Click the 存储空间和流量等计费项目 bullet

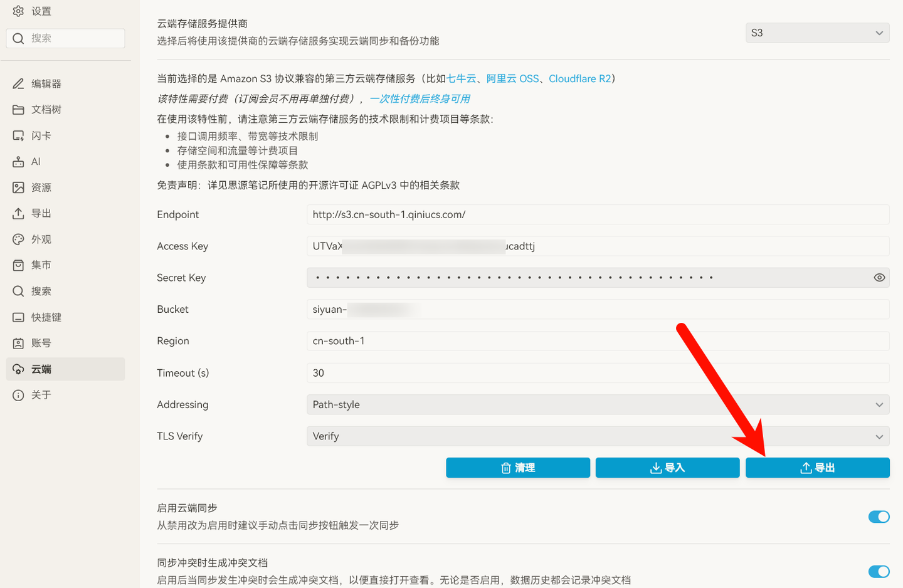[237, 150]
